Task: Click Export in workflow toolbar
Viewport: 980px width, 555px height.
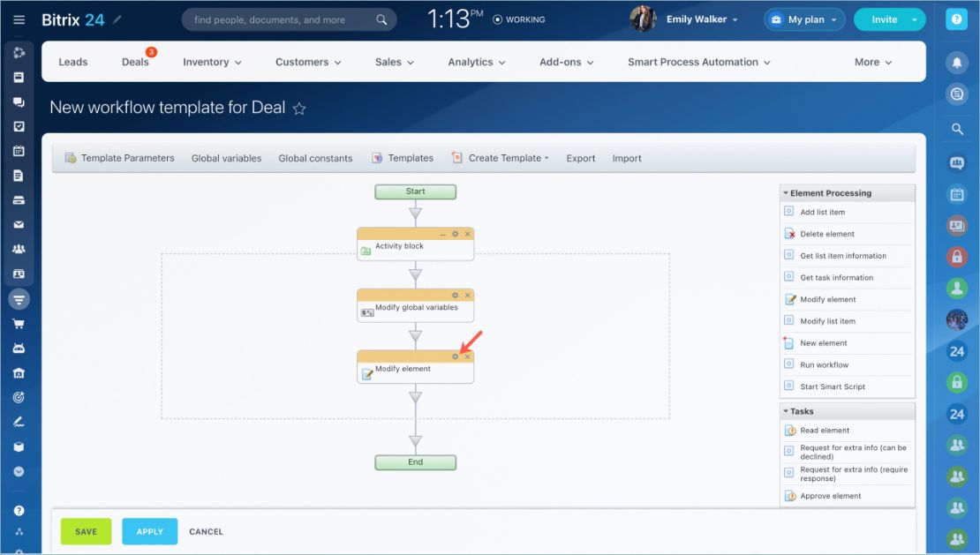Action: pyautogui.click(x=581, y=158)
